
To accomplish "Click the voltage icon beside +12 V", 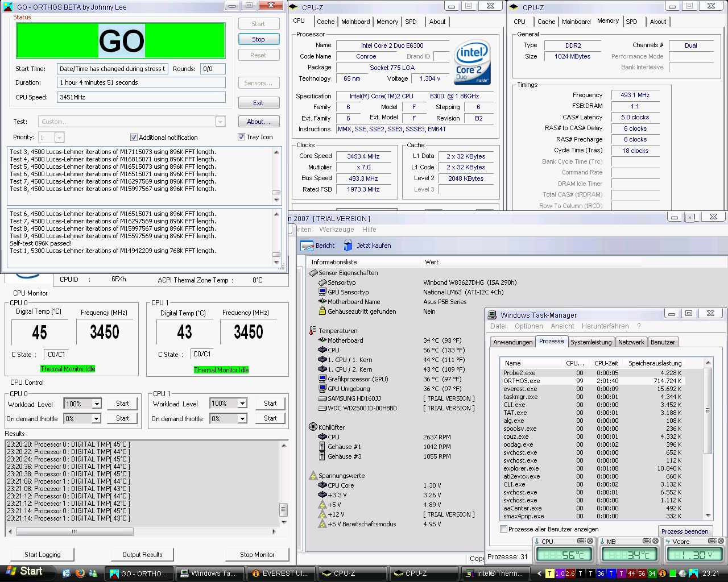I will pos(322,514).
